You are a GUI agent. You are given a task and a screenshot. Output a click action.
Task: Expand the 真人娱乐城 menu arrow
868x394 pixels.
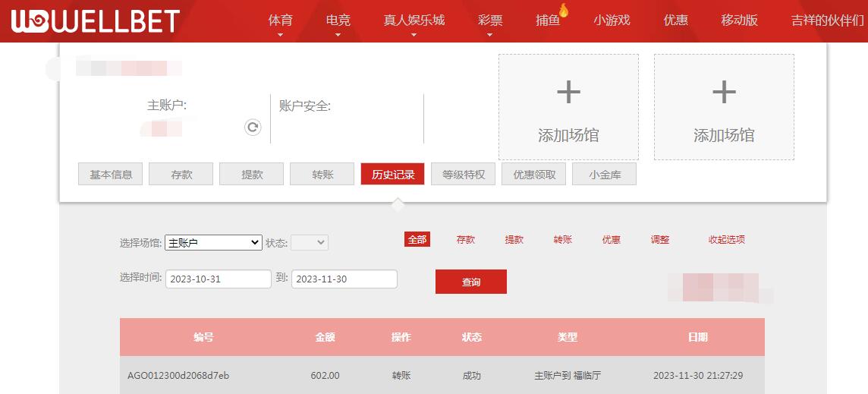pos(414,35)
